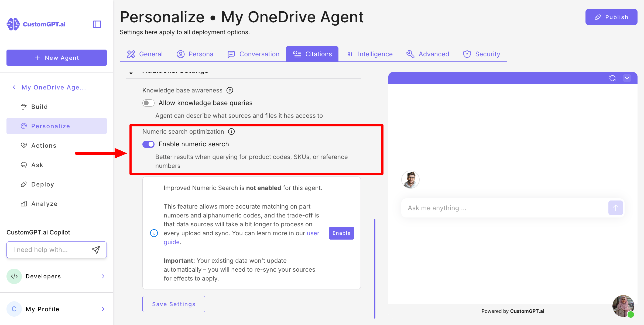Click the chat refresh icon

(x=612, y=78)
